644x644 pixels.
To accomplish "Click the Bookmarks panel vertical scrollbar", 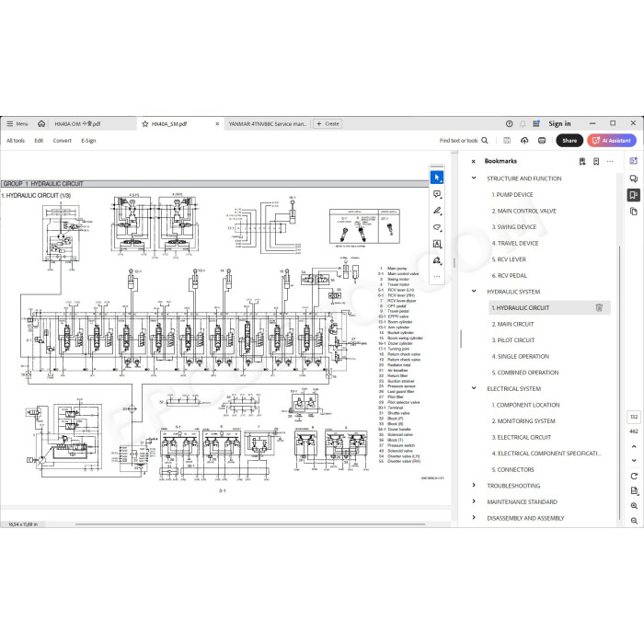I will click(619, 382).
